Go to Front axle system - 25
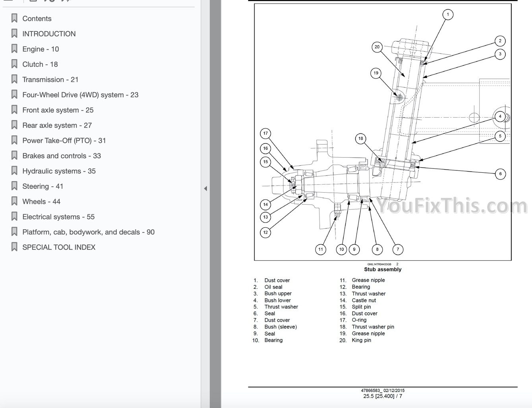The image size is (532, 408). pos(58,110)
